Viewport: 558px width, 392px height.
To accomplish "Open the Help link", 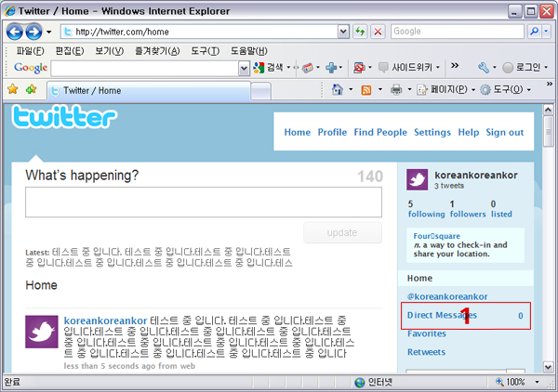I will pos(469,132).
